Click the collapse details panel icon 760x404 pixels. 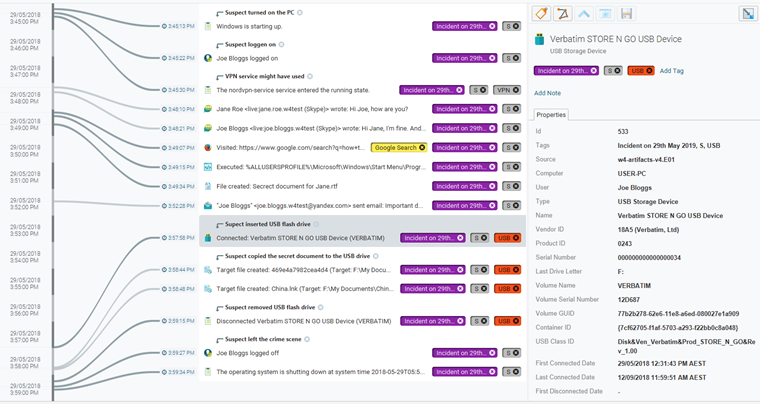point(748,14)
